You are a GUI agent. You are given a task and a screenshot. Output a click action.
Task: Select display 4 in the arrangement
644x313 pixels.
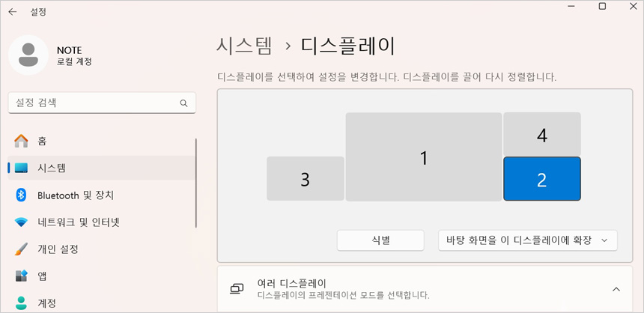coord(542,135)
